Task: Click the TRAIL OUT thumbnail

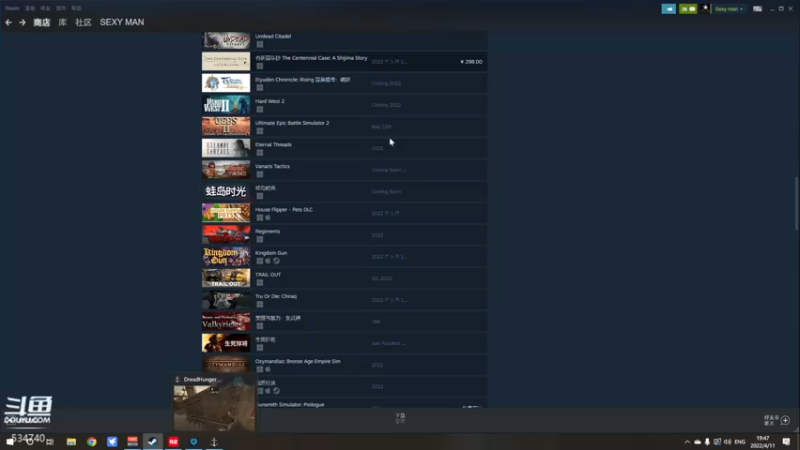Action: click(x=226, y=278)
